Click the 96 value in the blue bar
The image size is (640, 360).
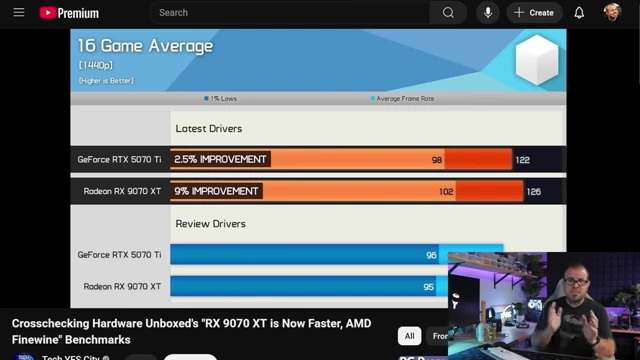point(431,256)
